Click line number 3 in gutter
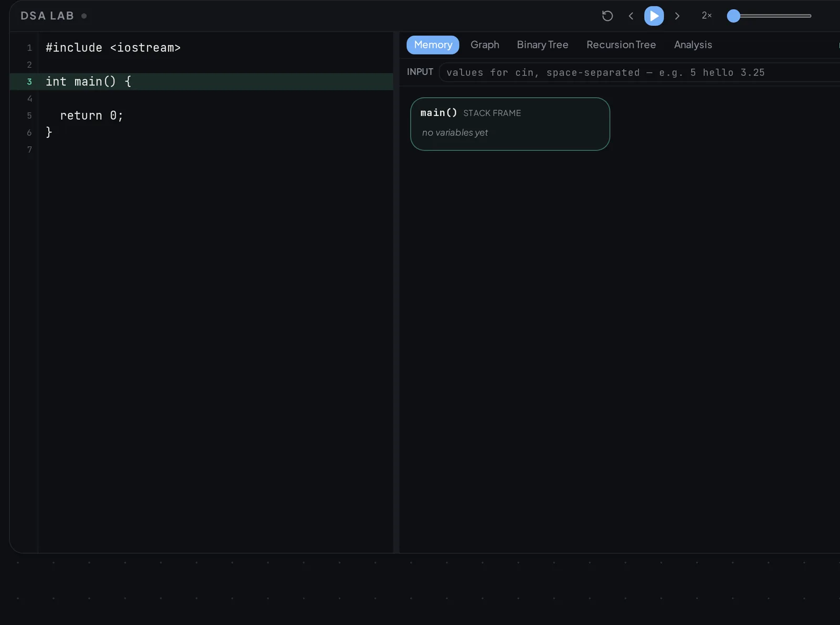840x625 pixels. [29, 81]
